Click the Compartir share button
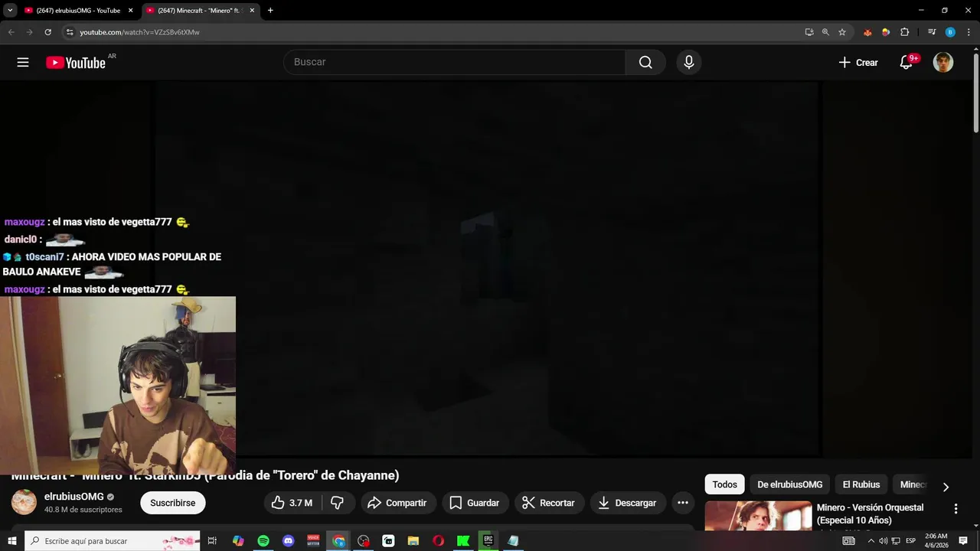980x551 pixels. tap(397, 503)
